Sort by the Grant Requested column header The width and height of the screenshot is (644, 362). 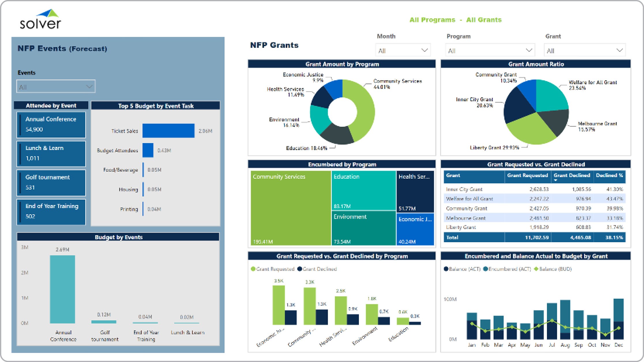point(527,176)
